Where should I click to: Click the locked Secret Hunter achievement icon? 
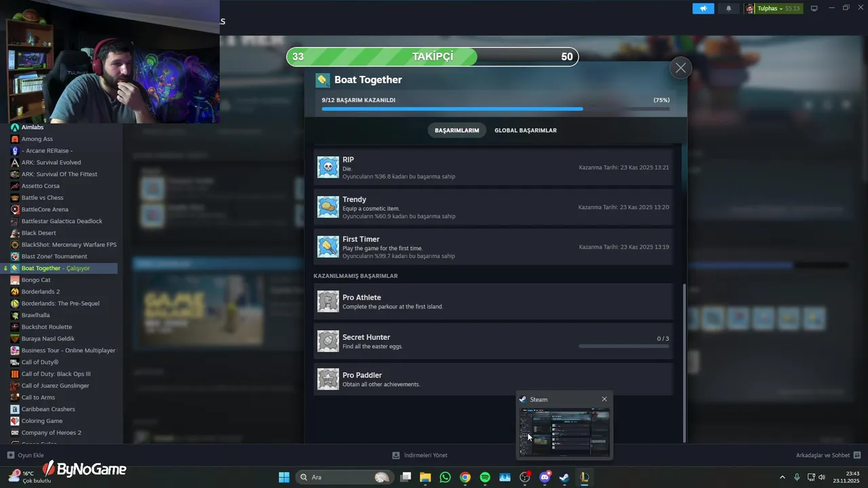point(328,341)
